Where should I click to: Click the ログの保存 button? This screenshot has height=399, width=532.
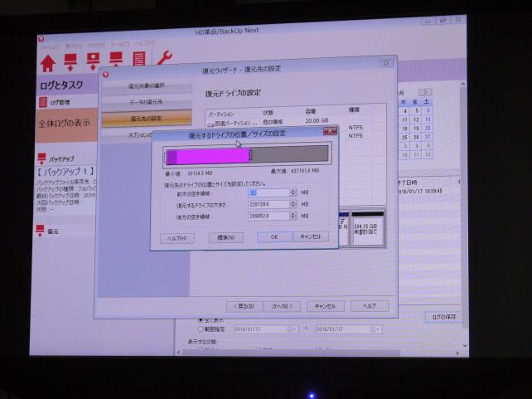click(x=444, y=317)
